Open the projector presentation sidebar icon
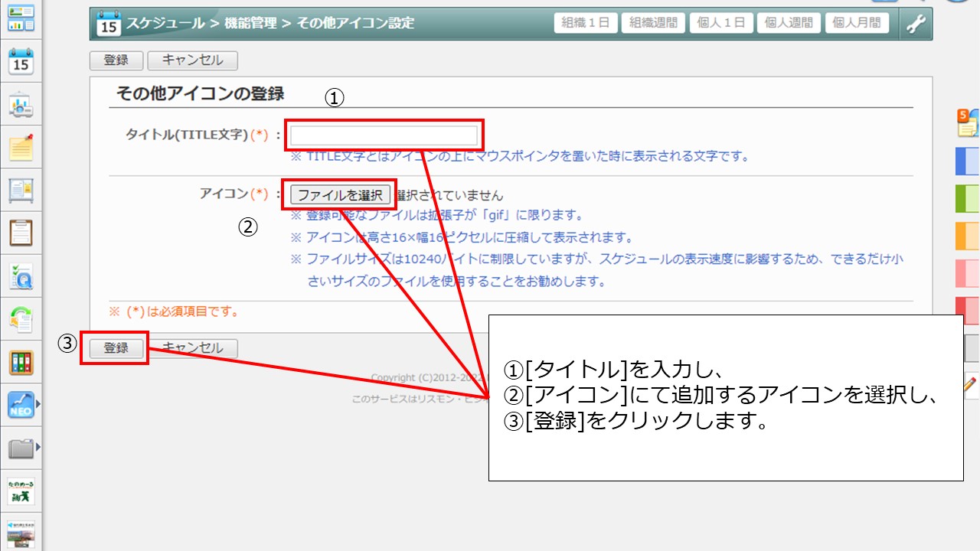 tap(21, 105)
